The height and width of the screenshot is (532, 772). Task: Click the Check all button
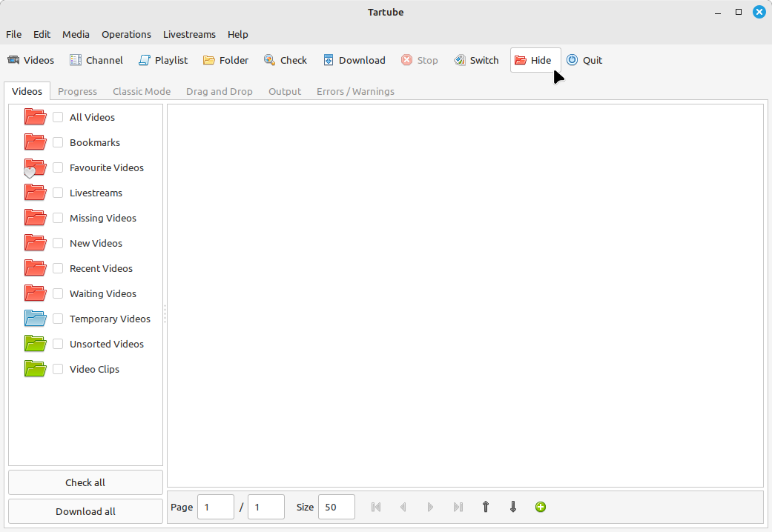86,482
